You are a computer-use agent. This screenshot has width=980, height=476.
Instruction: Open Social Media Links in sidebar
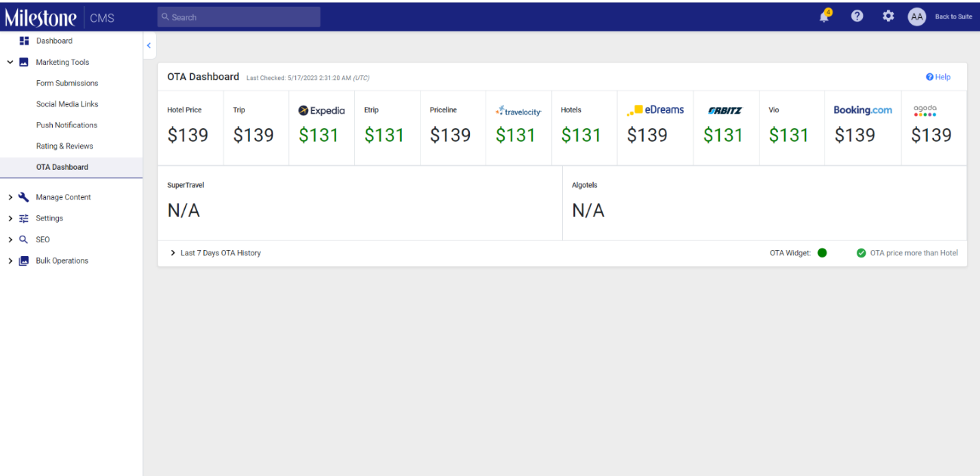tap(67, 104)
